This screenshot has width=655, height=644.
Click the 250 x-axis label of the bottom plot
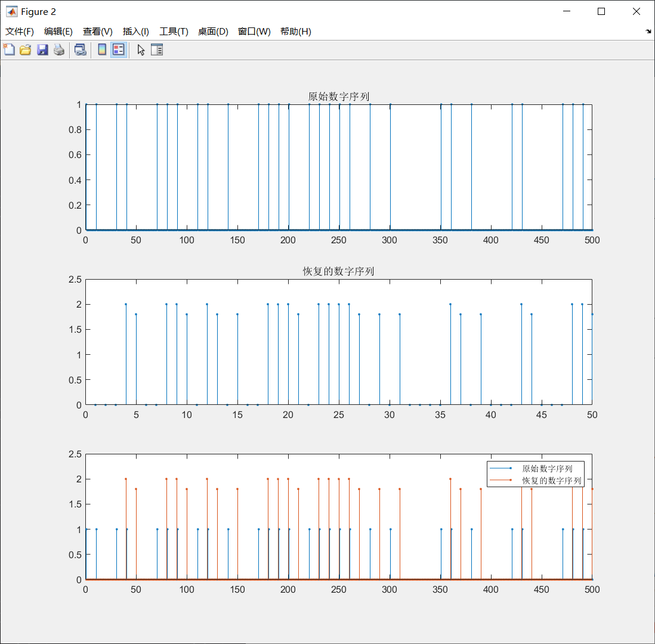coord(338,589)
